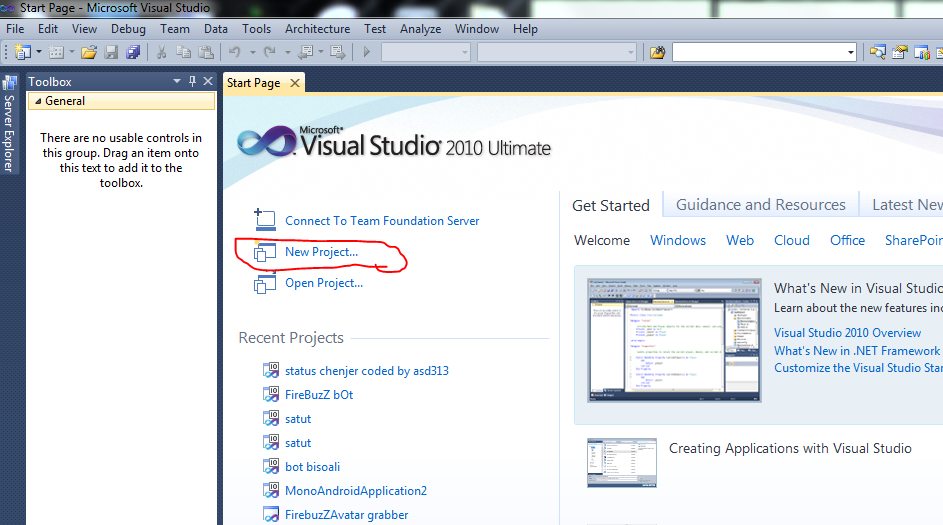The image size is (943, 525).
Task: Select the Cloud sub-tab
Action: click(791, 241)
